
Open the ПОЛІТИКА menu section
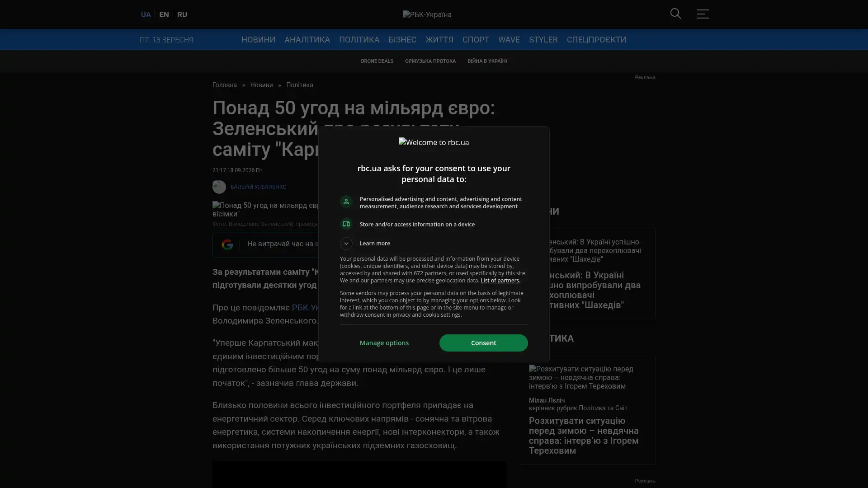point(359,40)
